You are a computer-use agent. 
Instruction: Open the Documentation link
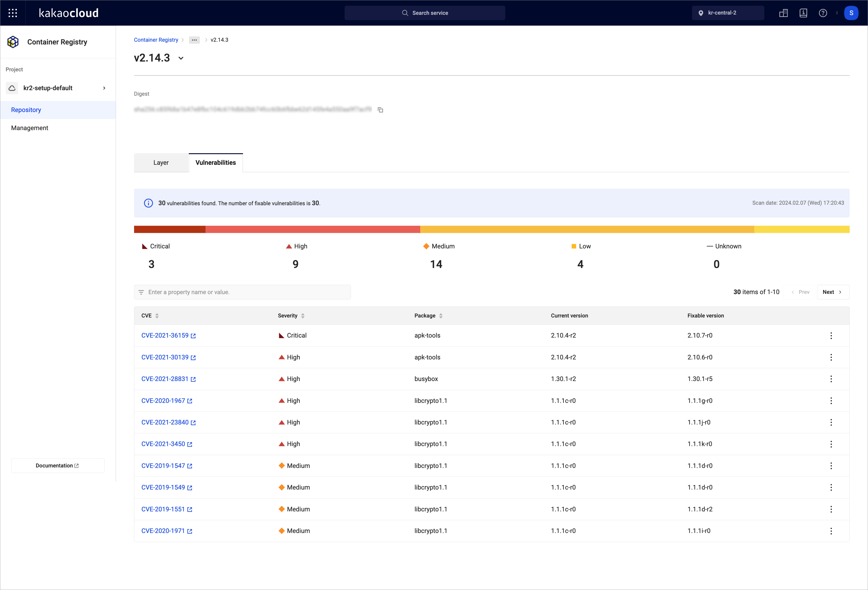click(x=58, y=466)
